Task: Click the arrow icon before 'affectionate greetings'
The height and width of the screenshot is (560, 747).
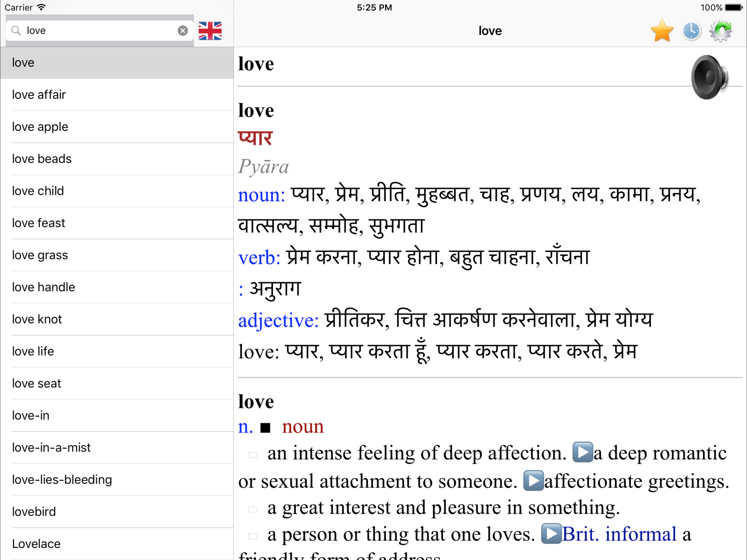Action: 533,480
